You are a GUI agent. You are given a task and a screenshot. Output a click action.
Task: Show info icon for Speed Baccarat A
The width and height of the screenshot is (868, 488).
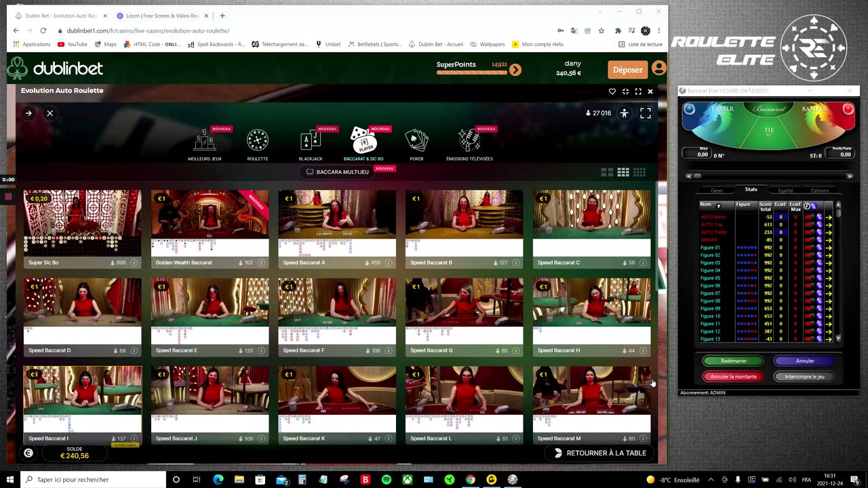pyautogui.click(x=389, y=263)
